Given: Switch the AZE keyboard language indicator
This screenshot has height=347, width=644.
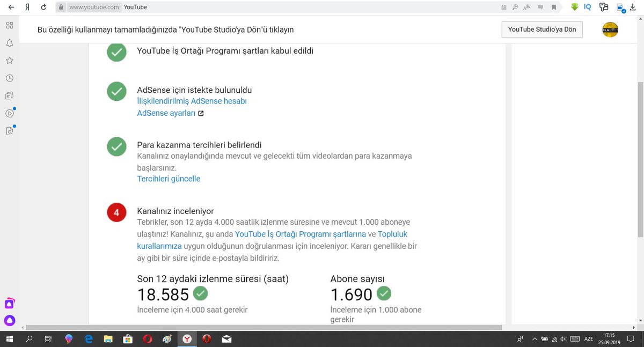Looking at the screenshot, I should point(589,339).
